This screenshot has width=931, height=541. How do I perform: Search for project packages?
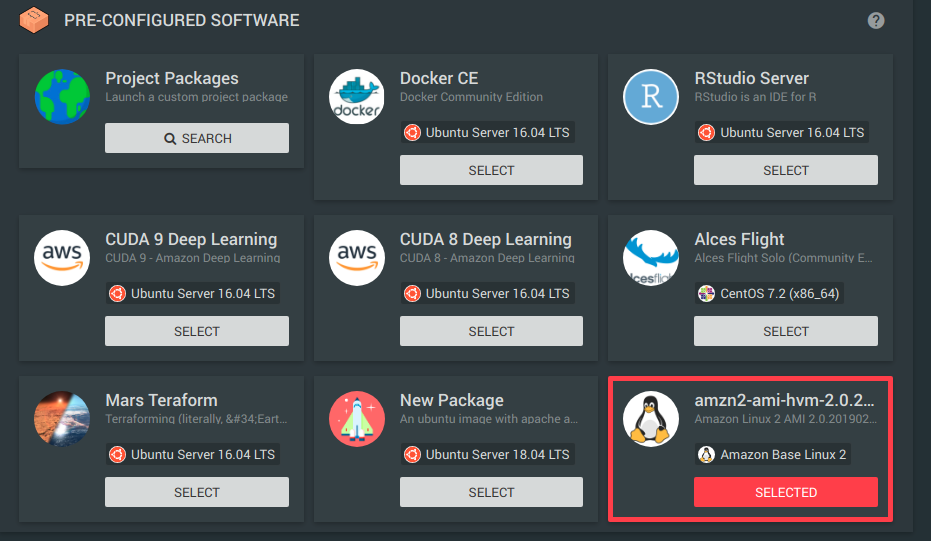point(197,138)
